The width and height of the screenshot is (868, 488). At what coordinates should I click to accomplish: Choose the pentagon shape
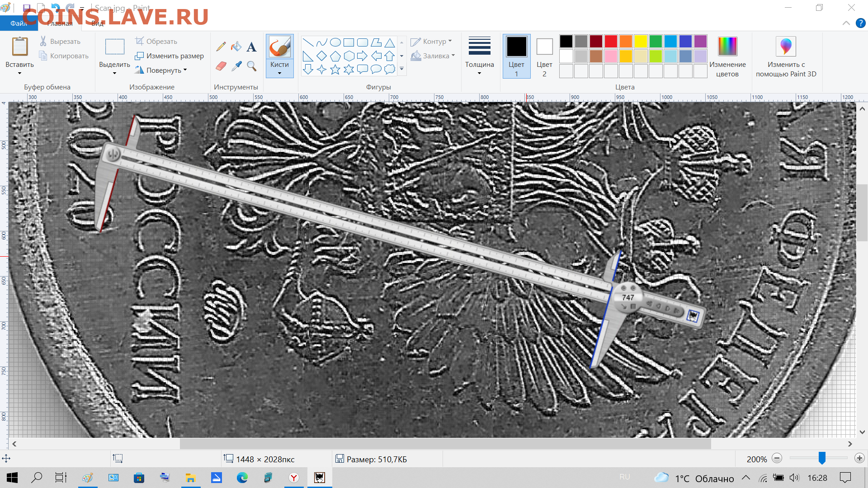click(x=335, y=56)
